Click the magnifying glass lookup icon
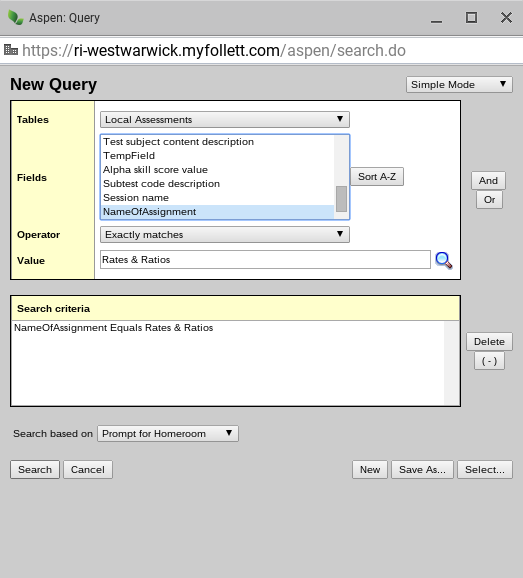 [444, 260]
